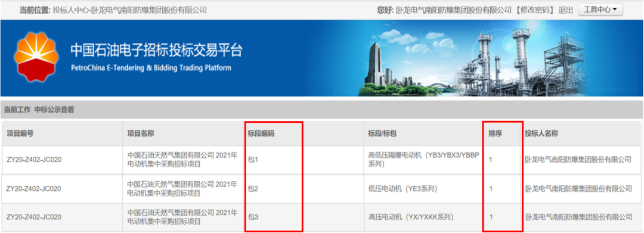Select the 包2 section code cell

(x=253, y=189)
